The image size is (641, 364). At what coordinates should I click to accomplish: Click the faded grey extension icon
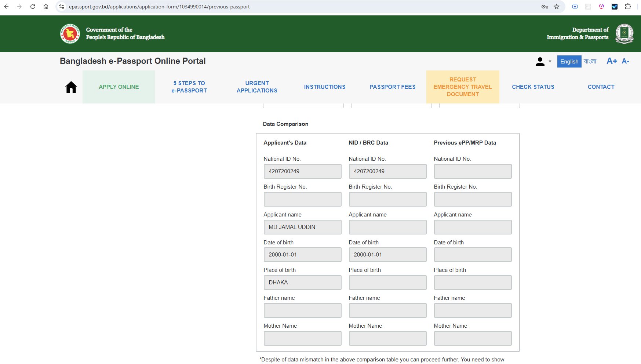pos(588,7)
